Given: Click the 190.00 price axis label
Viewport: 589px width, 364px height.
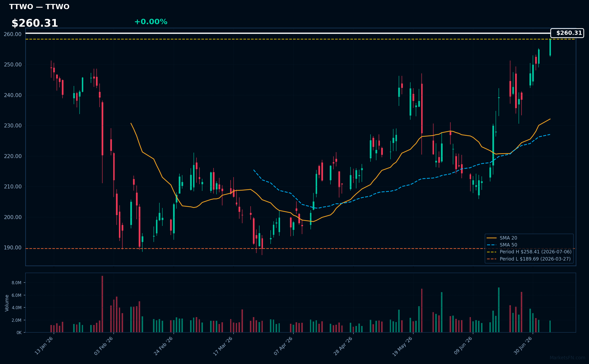Looking at the screenshot, I should pyautogui.click(x=13, y=248).
